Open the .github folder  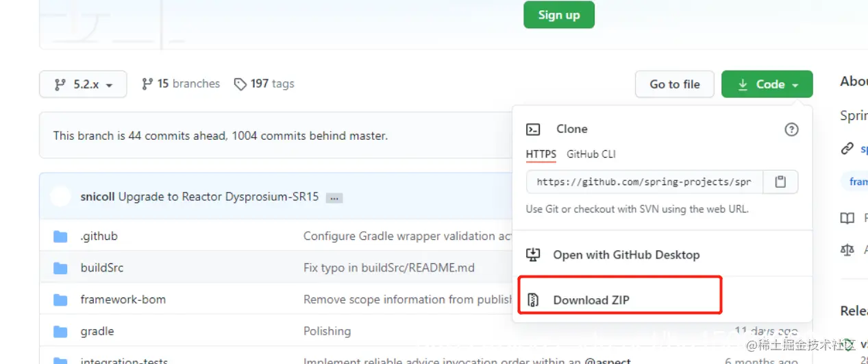[x=99, y=236]
